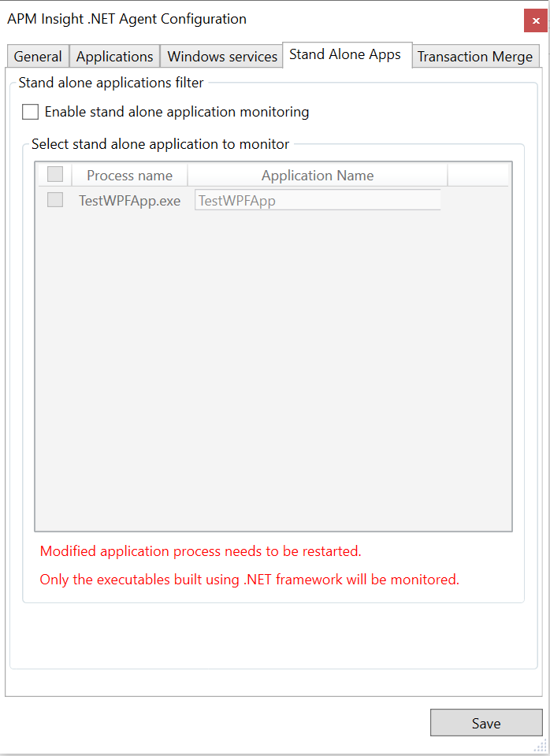
Task: Open the Applications tab
Action: (x=113, y=56)
